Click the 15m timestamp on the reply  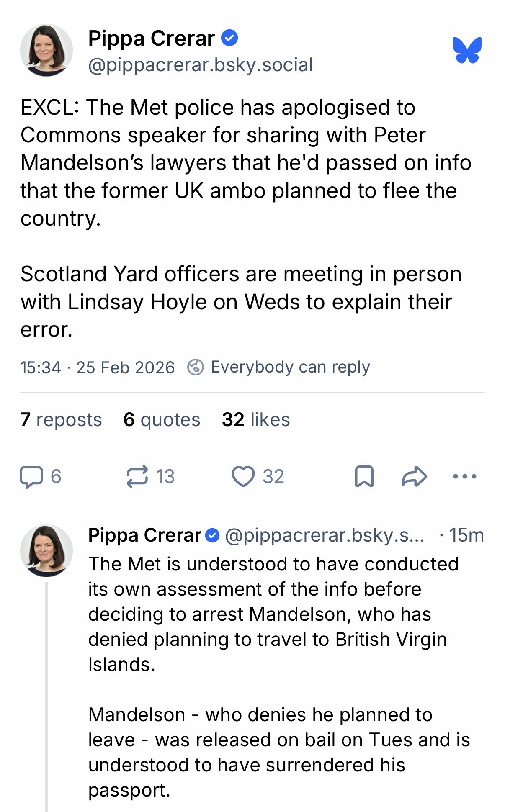(466, 535)
